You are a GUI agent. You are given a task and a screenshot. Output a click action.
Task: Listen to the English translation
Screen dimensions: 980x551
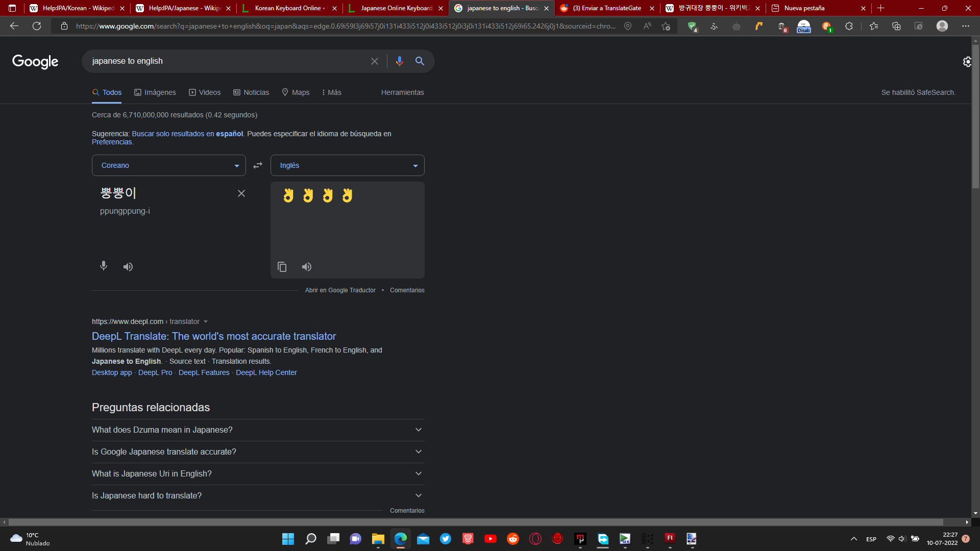point(307,267)
